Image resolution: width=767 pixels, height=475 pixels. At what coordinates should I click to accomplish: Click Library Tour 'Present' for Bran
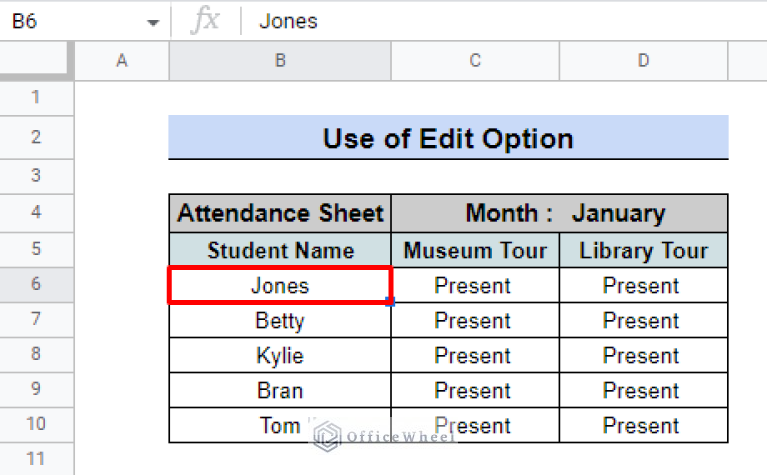643,390
